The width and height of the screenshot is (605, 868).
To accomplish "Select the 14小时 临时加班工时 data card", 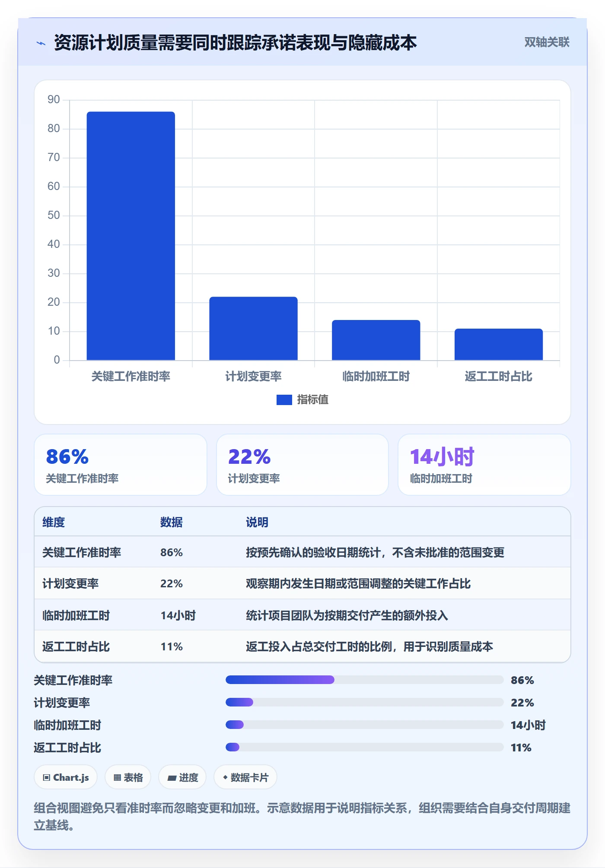I will click(x=484, y=465).
